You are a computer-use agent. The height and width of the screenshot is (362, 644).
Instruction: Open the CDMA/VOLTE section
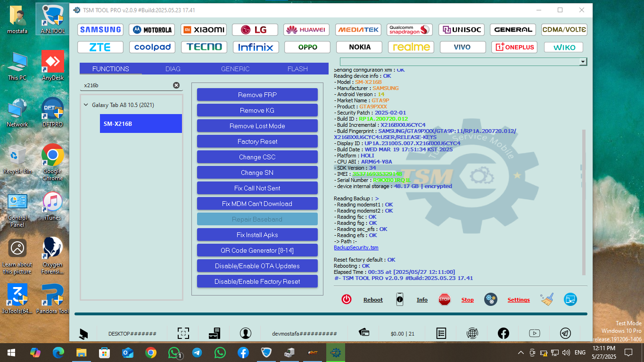pos(564,30)
